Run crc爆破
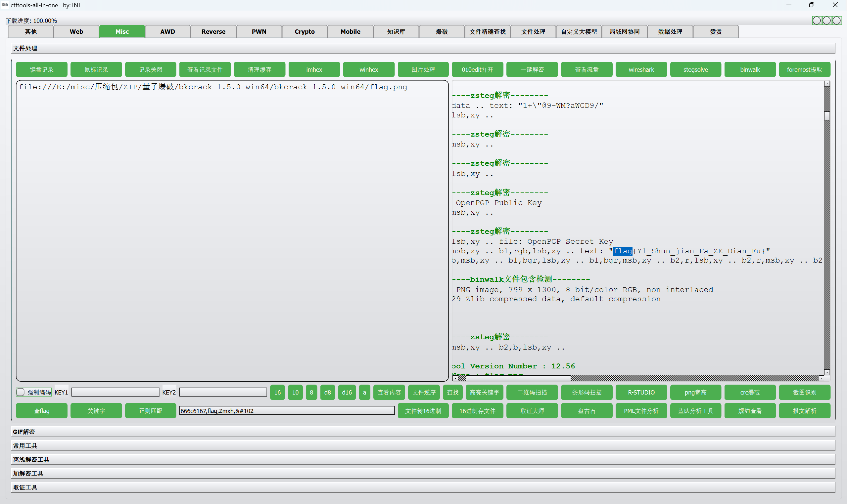 (x=750, y=392)
